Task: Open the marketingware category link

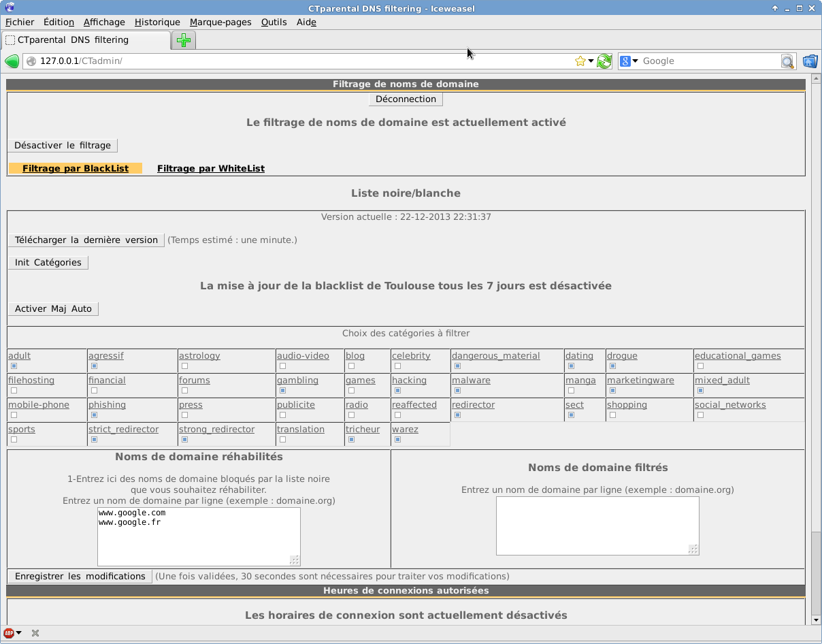Action: click(x=640, y=381)
